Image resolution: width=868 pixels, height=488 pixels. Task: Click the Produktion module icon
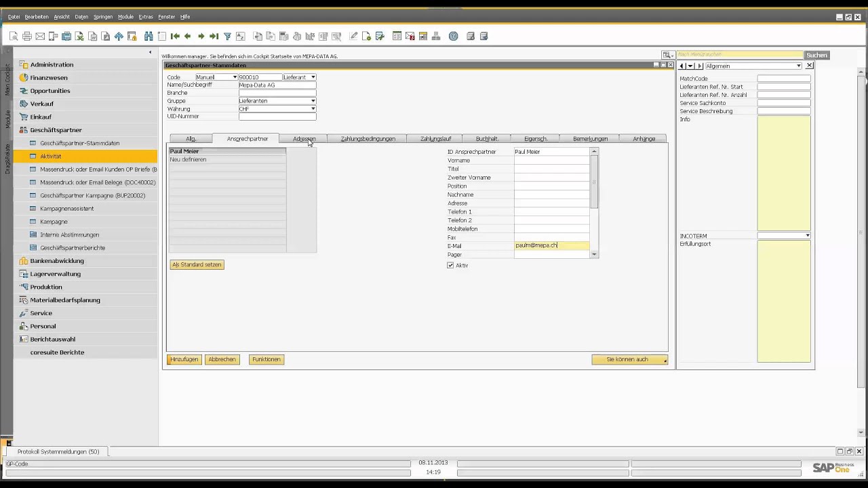coord(24,287)
